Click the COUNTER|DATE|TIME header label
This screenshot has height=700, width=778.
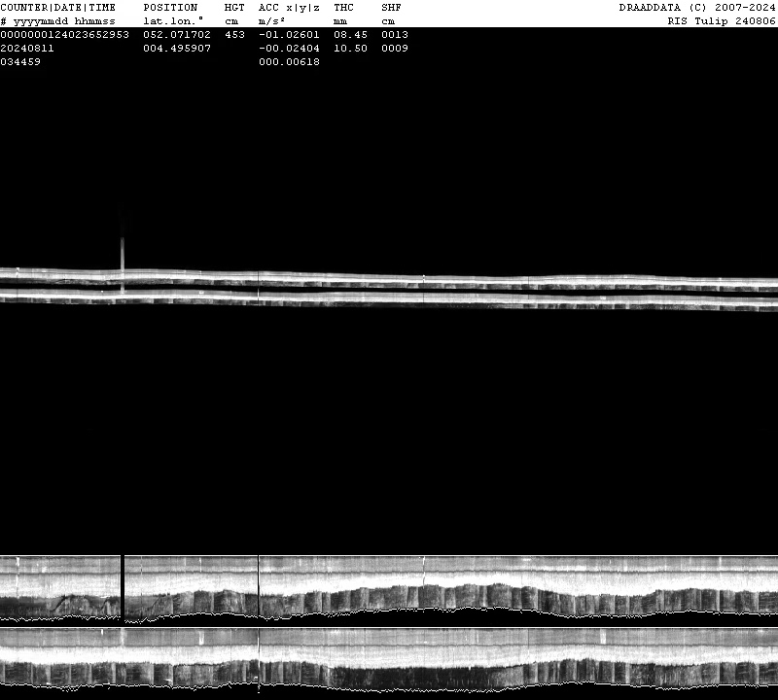point(57,7)
